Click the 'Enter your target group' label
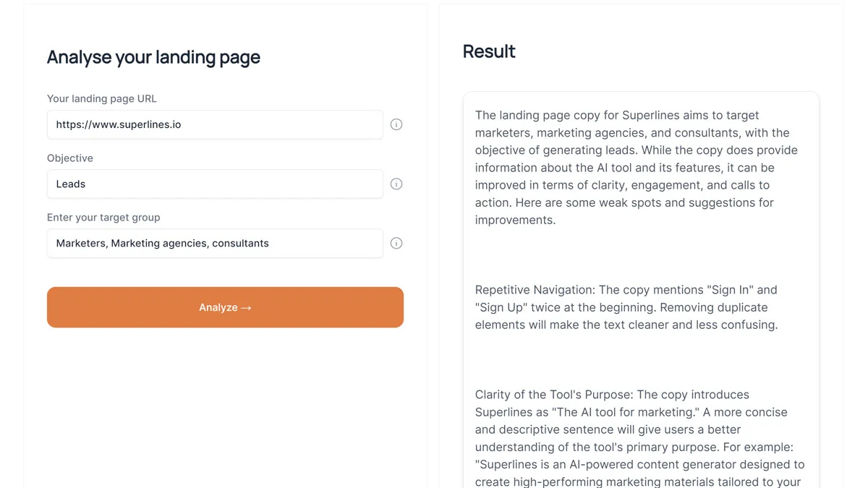Image resolution: width=868 pixels, height=488 pixels. [x=103, y=217]
